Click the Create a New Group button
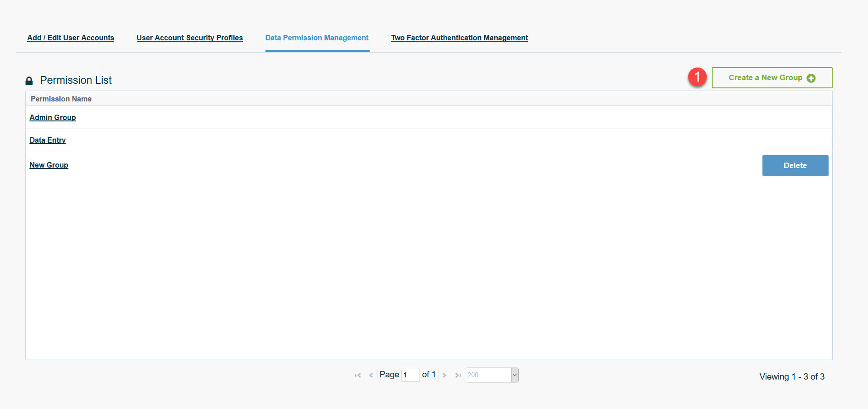 coord(772,78)
